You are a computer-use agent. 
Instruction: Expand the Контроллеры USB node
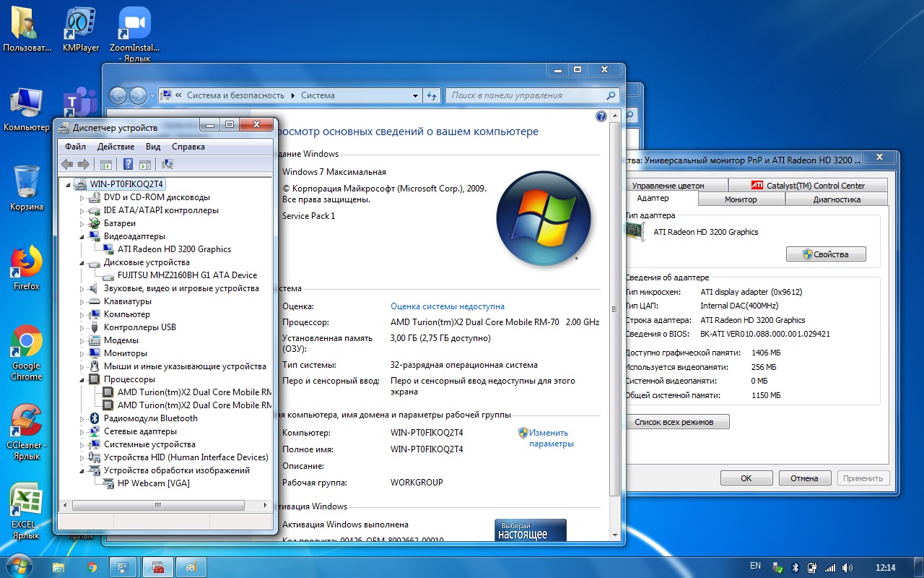(x=82, y=327)
